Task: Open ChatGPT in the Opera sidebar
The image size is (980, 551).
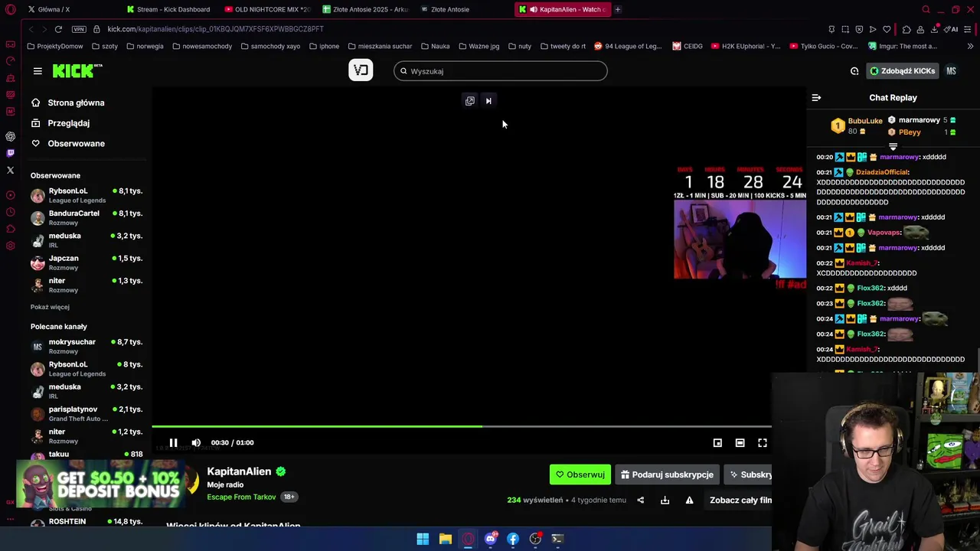Action: pos(10,136)
